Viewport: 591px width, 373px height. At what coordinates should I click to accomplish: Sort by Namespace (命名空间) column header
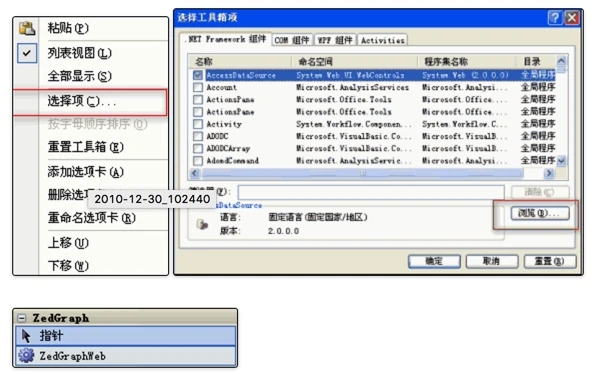pyautogui.click(x=354, y=61)
